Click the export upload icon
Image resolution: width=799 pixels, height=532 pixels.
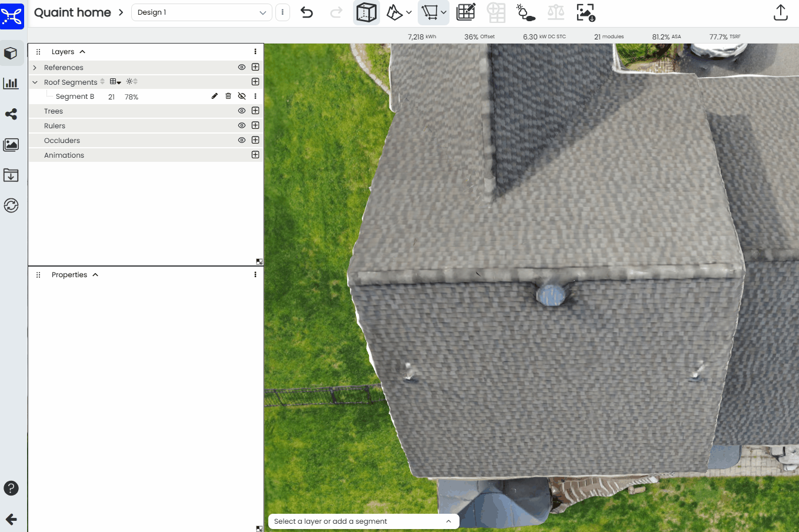tap(780, 12)
